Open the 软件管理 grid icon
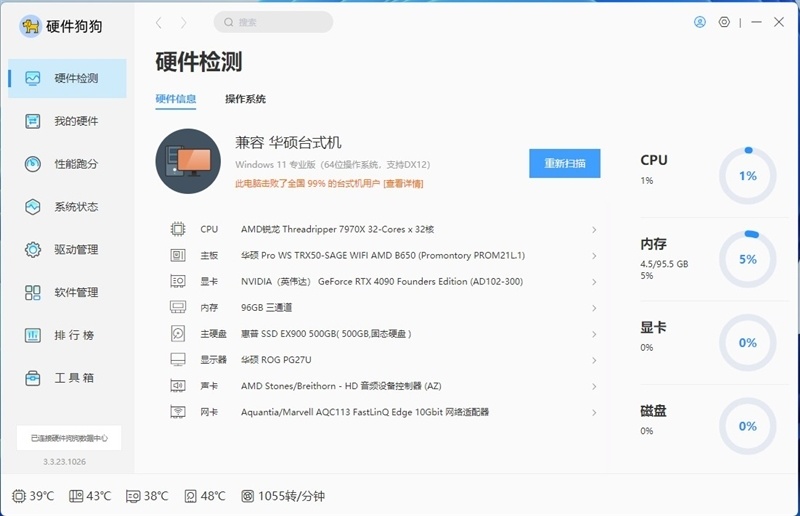The width and height of the screenshot is (800, 516). coord(33,292)
